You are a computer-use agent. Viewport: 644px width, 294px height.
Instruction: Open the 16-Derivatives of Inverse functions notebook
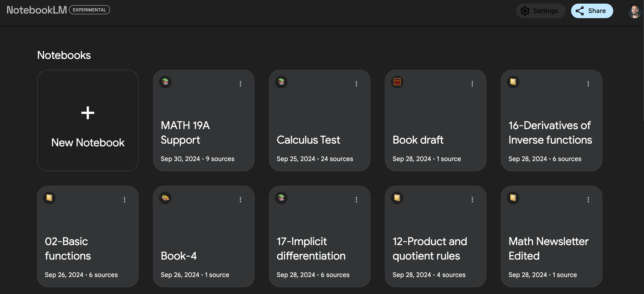pos(550,133)
